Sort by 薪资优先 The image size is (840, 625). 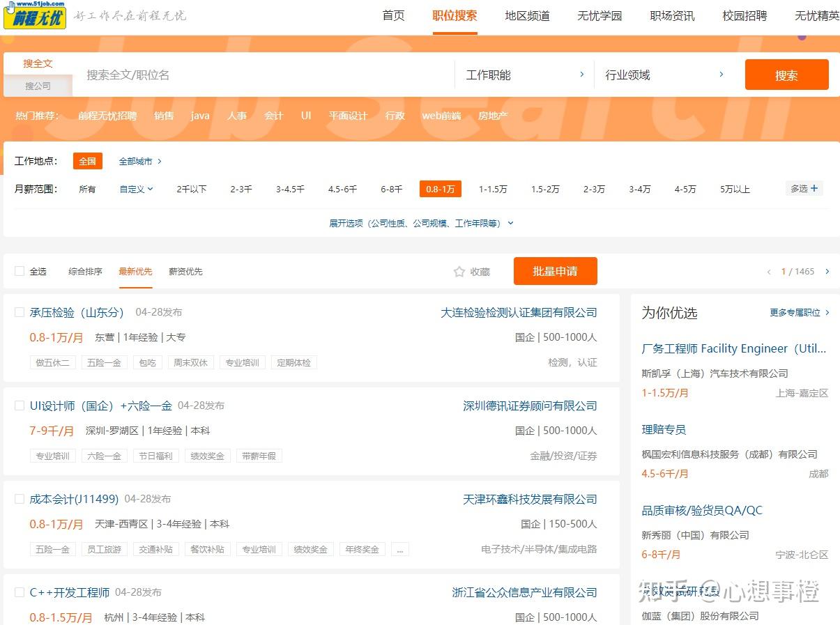(185, 271)
